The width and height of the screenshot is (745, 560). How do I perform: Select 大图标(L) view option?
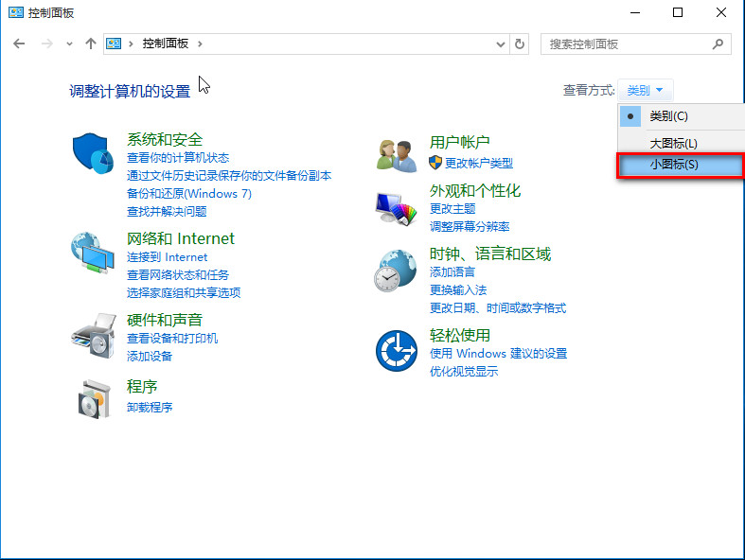(x=682, y=144)
